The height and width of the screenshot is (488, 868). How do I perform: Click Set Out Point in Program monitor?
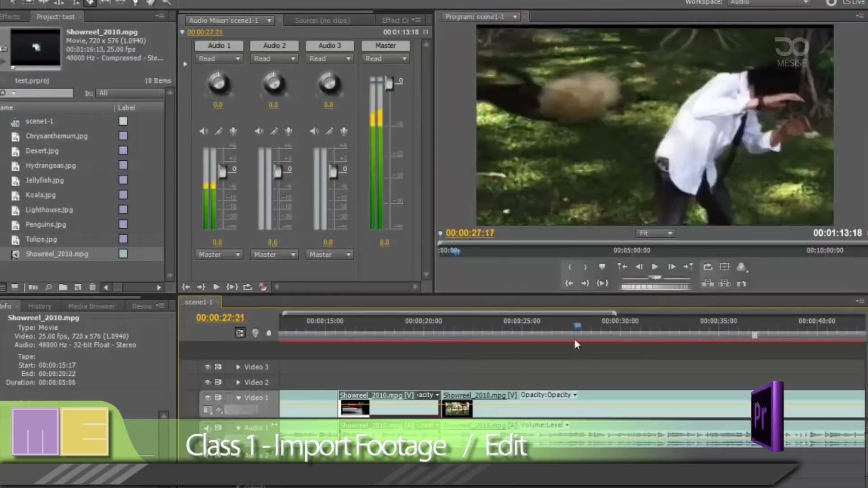585,267
